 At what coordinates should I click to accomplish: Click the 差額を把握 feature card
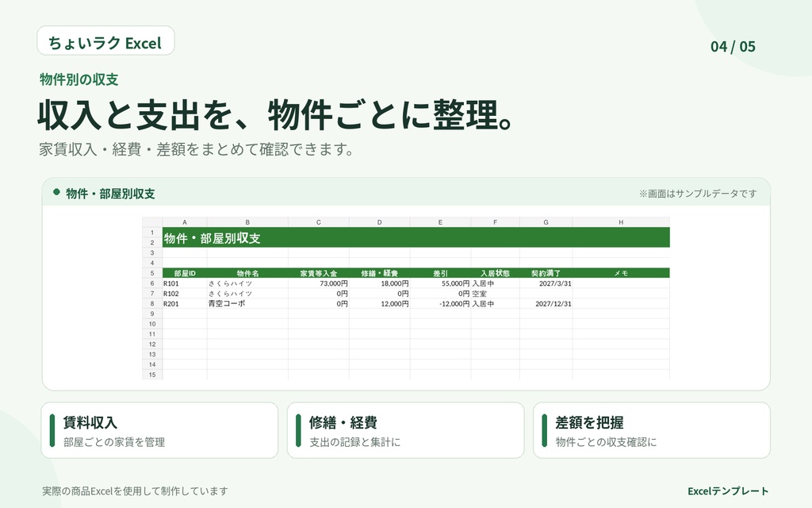(x=652, y=430)
